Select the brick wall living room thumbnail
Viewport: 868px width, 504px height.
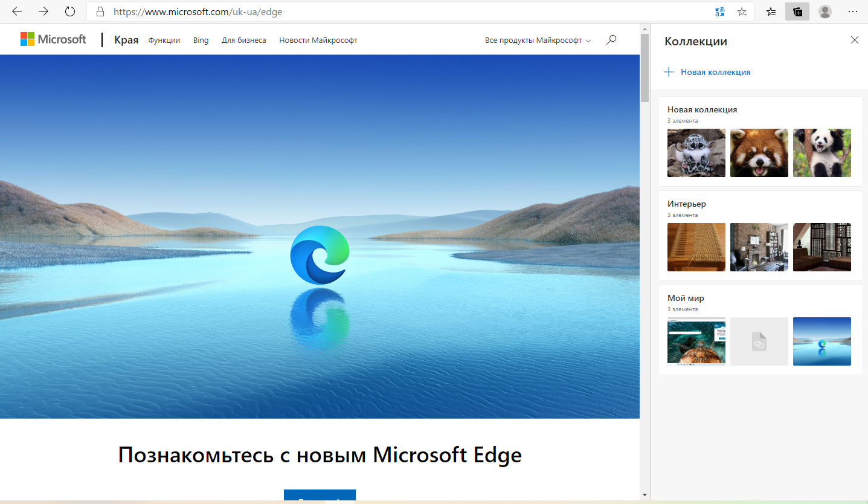coord(759,247)
